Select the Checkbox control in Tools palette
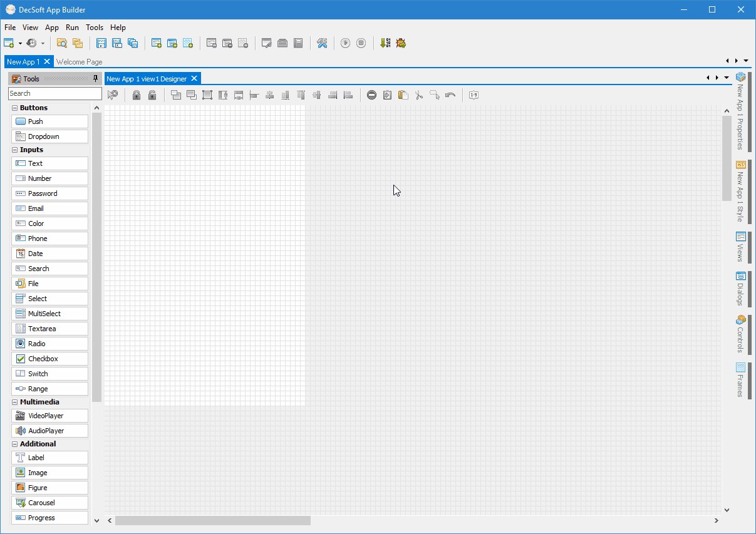Viewport: 756px width, 534px height. click(49, 358)
